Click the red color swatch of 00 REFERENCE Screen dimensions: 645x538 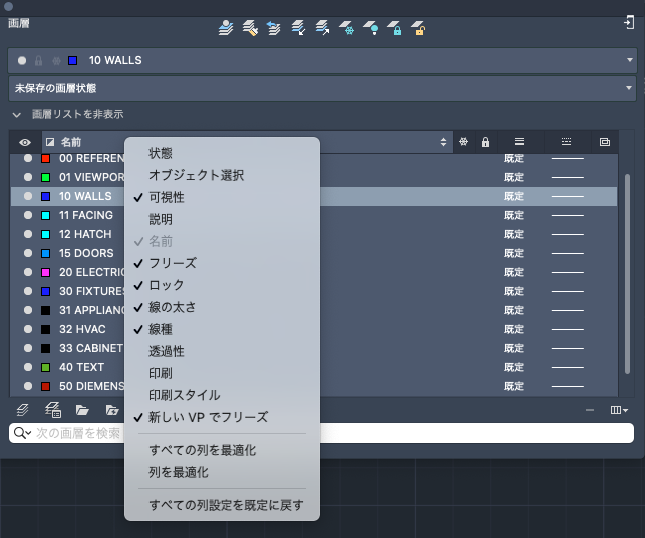coord(46,158)
